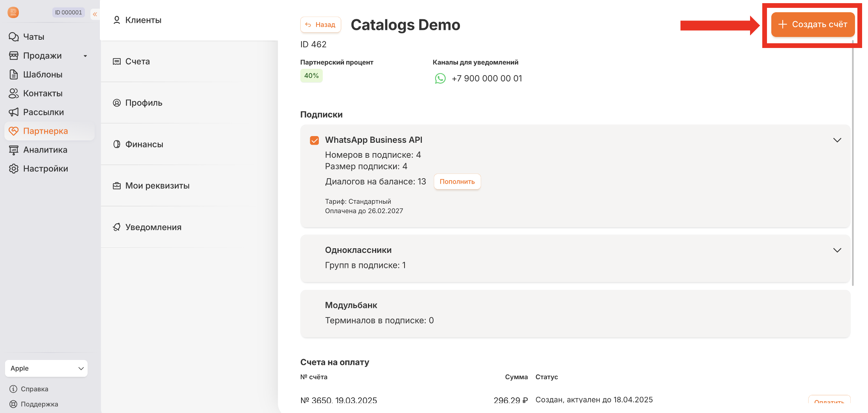Click the Создать счёт button
Screen dimensions: 868x413
pyautogui.click(x=813, y=24)
